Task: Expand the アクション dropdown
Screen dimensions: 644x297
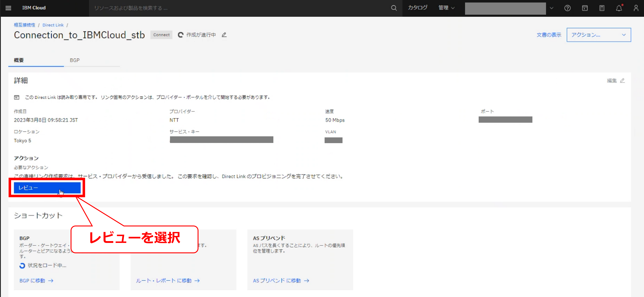Action: click(x=598, y=35)
